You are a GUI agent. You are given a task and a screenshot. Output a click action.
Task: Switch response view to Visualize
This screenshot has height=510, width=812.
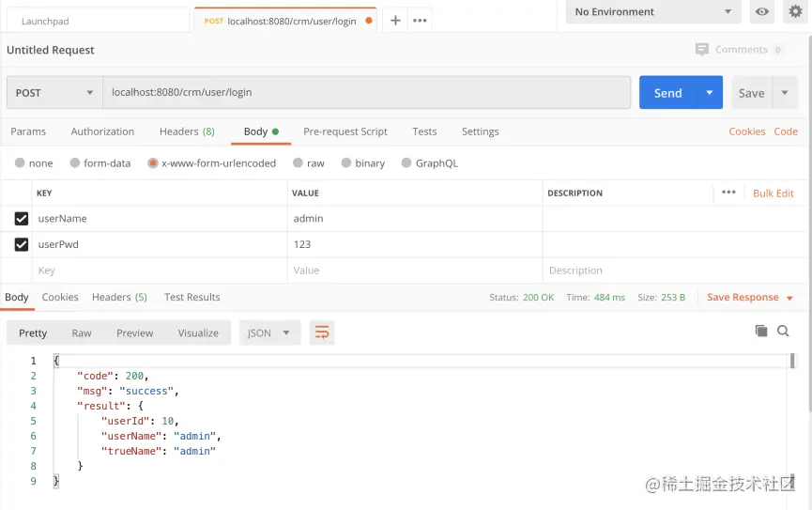pos(198,332)
